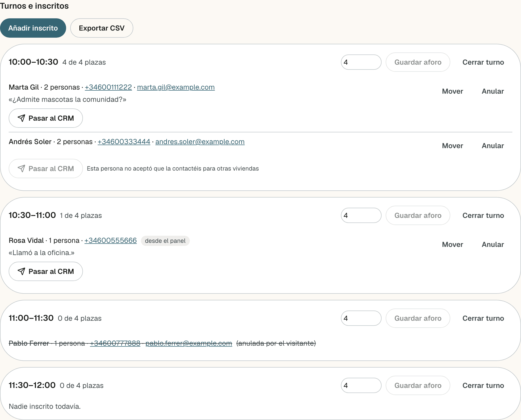Screen dimensions: 521x420
Task: Focus the capacity field of the 11:00–11:30 slot
Action: click(361, 318)
